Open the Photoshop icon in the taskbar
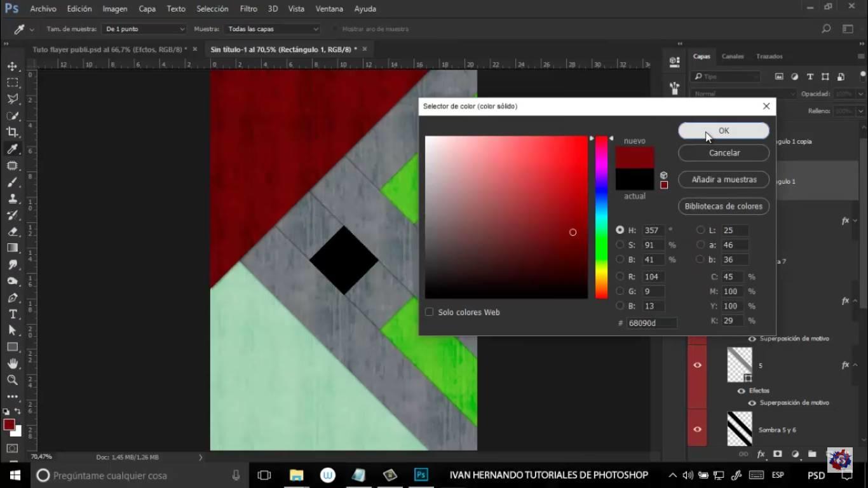This screenshot has width=868, height=488. (x=421, y=475)
